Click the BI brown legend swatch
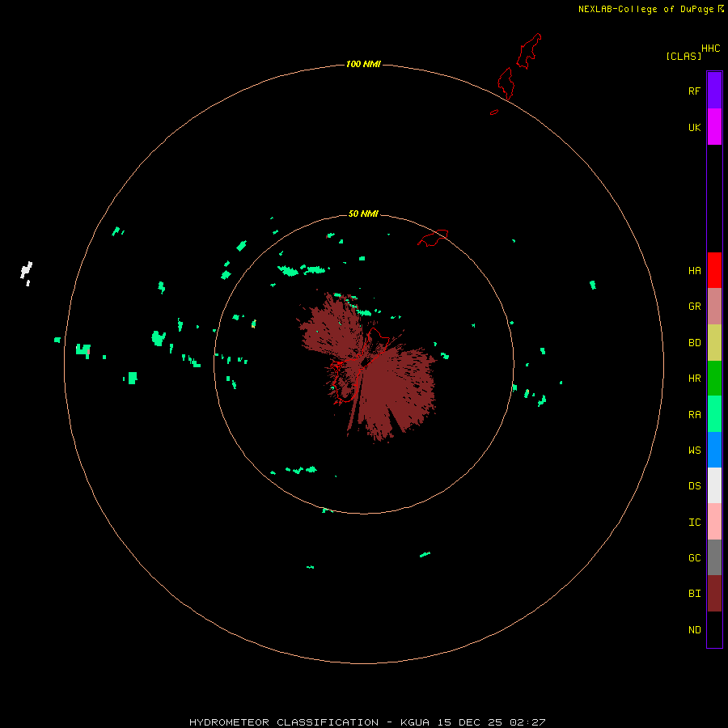 point(714,594)
